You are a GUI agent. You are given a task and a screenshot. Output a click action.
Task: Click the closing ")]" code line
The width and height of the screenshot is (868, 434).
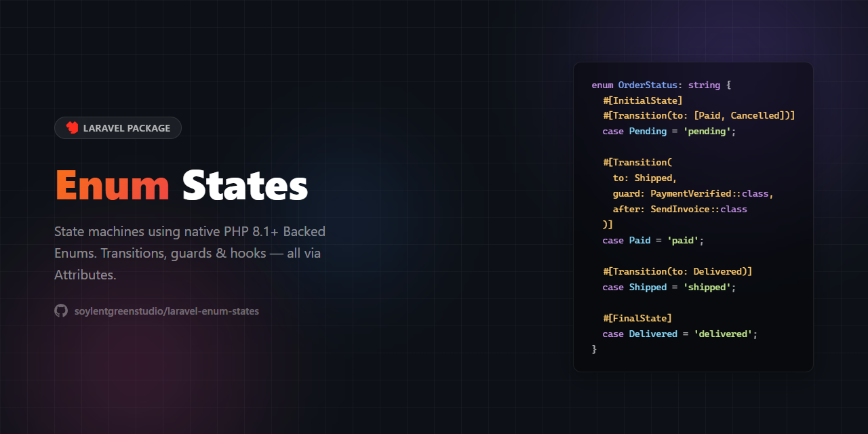[608, 225]
